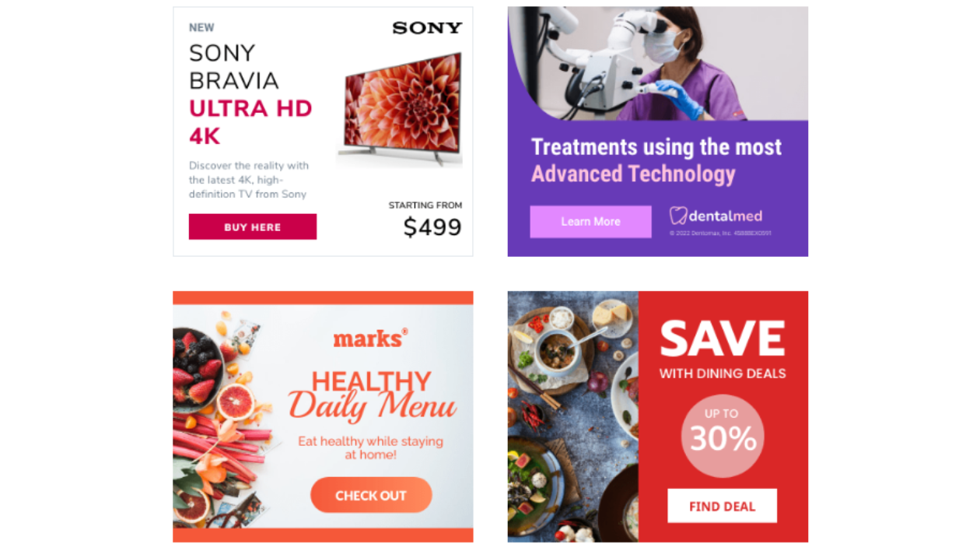The height and width of the screenshot is (551, 980).
Task: Click the FIND DEAL button
Action: click(722, 506)
